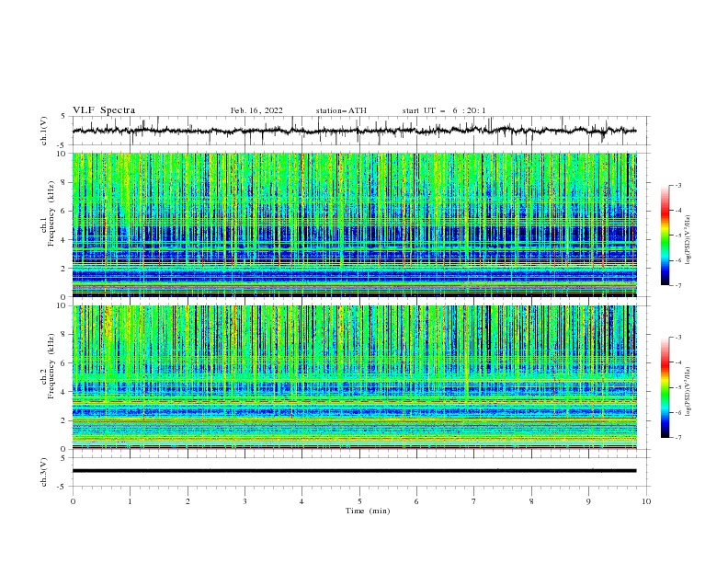This screenshot has width=728, height=563.
Task: Click the ch.3 voltage trace line
Action: pos(354,471)
